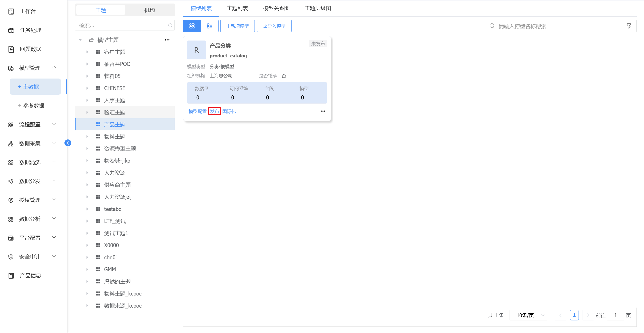Open 问题数据 from the sidebar
The height and width of the screenshot is (333, 644).
30,49
